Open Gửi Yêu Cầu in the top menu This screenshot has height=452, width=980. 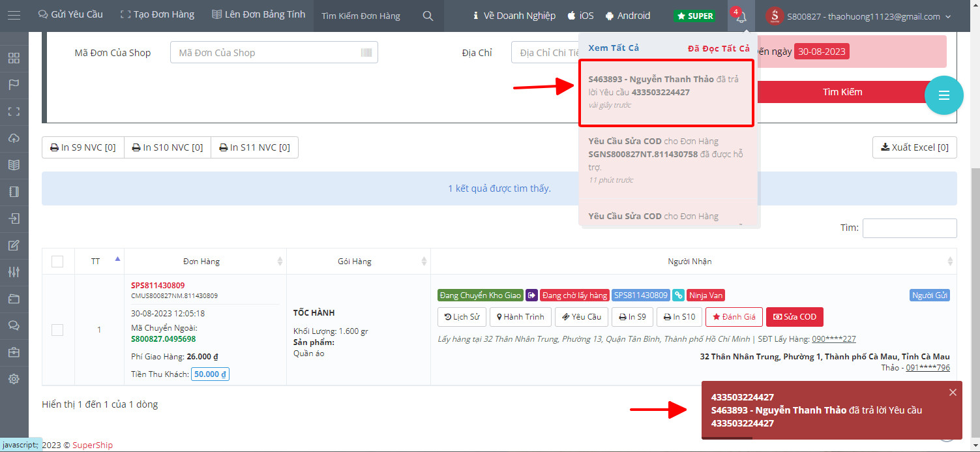coord(70,15)
